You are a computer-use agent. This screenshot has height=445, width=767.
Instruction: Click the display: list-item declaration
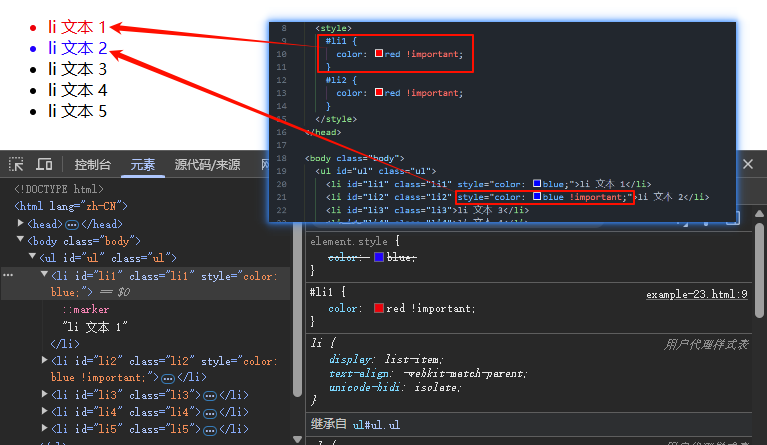click(x=386, y=359)
